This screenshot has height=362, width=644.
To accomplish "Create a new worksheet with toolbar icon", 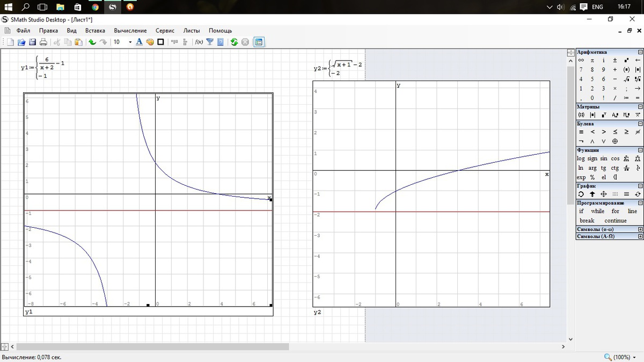I will click(x=10, y=42).
